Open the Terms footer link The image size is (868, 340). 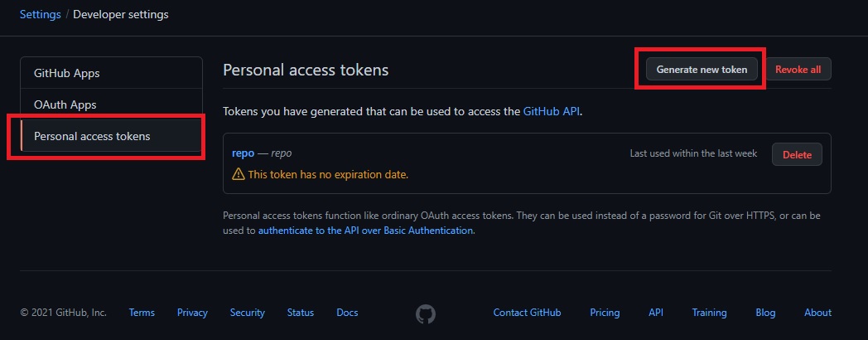(x=142, y=313)
